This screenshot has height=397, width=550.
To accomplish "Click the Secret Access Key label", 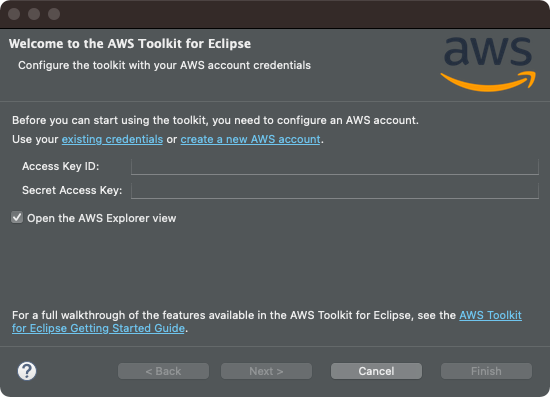I will 72,190.
